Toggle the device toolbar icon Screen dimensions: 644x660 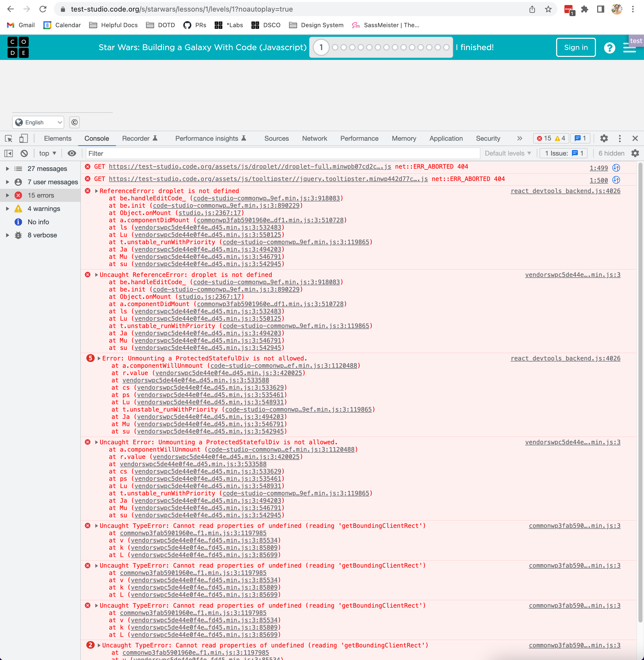pos(23,138)
